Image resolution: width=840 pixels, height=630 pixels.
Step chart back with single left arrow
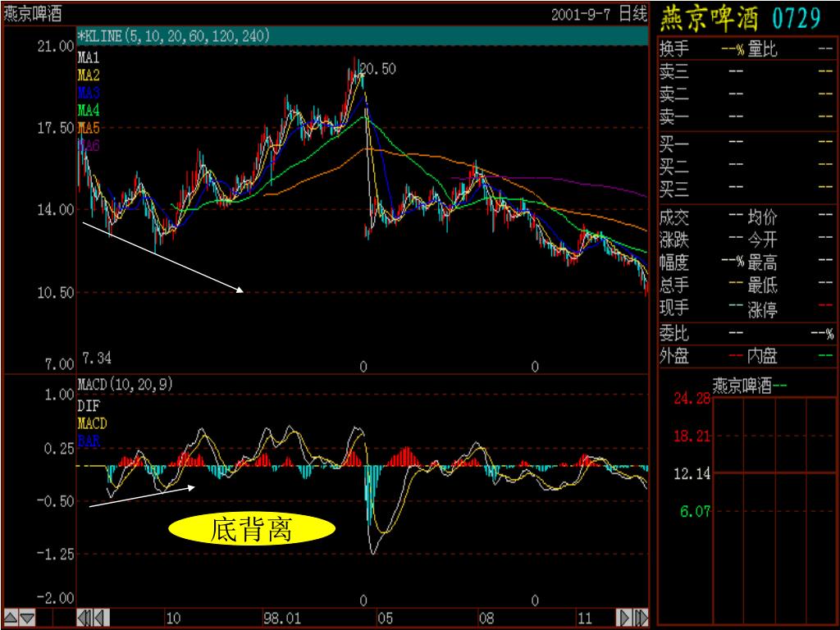[103, 618]
